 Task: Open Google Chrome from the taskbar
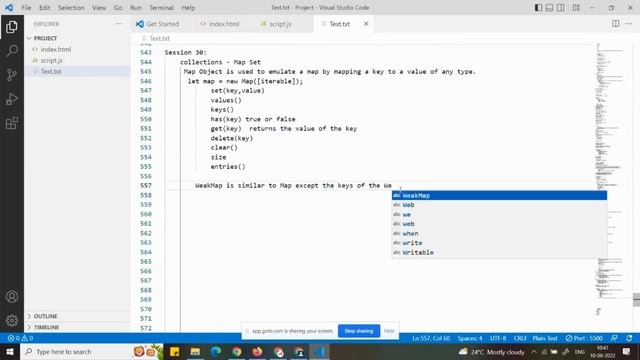[x=237, y=351]
